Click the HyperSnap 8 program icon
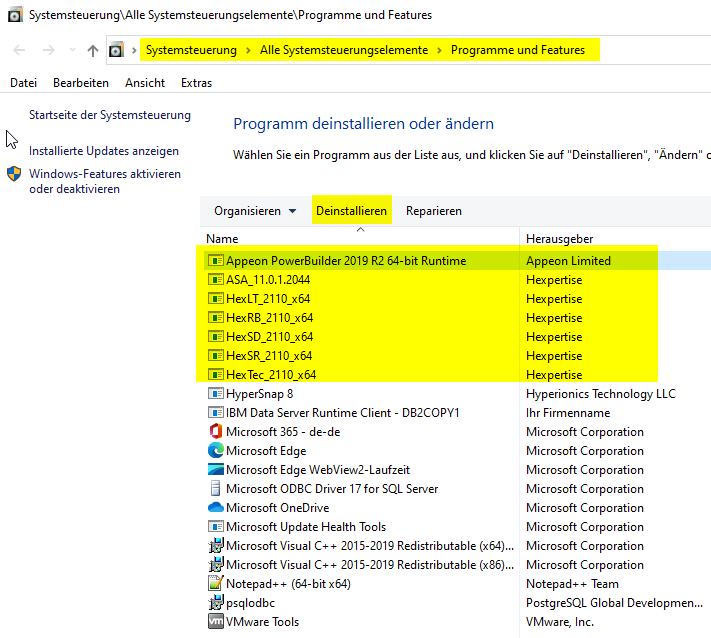Viewport: 711px width, 638px height. point(215,393)
